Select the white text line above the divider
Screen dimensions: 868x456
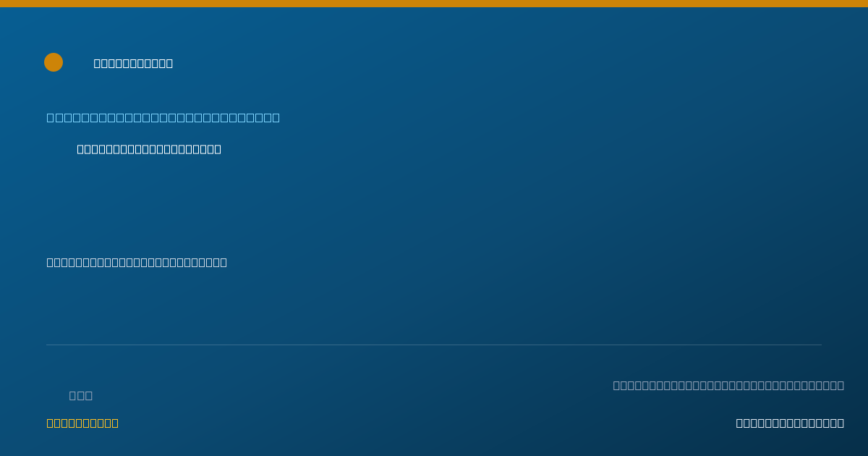(137, 262)
